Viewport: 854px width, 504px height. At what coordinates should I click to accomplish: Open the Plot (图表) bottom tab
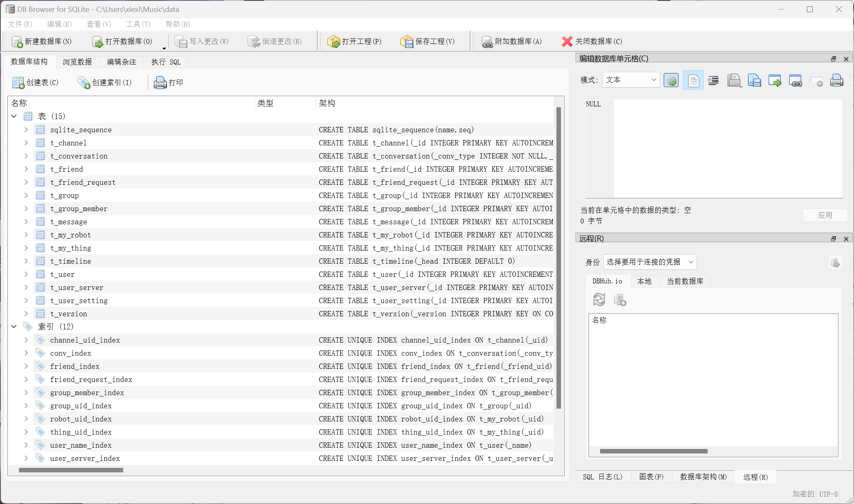coord(651,477)
